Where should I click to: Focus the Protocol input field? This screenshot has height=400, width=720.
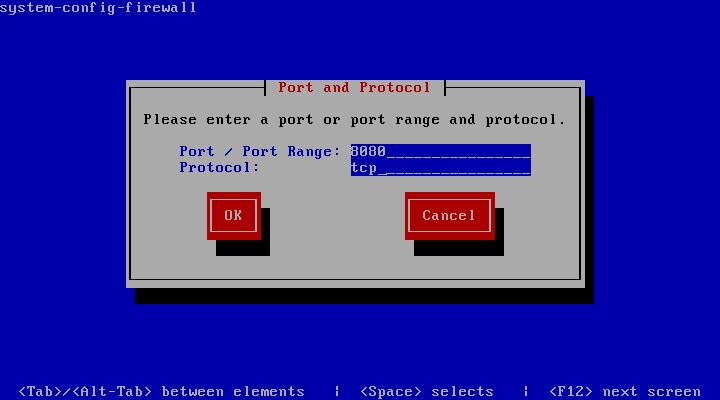[x=440, y=167]
